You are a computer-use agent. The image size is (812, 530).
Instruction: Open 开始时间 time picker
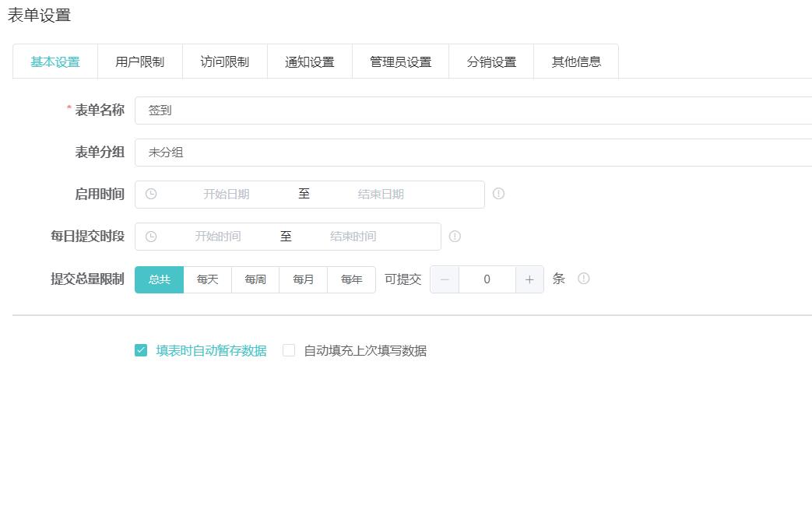217,237
